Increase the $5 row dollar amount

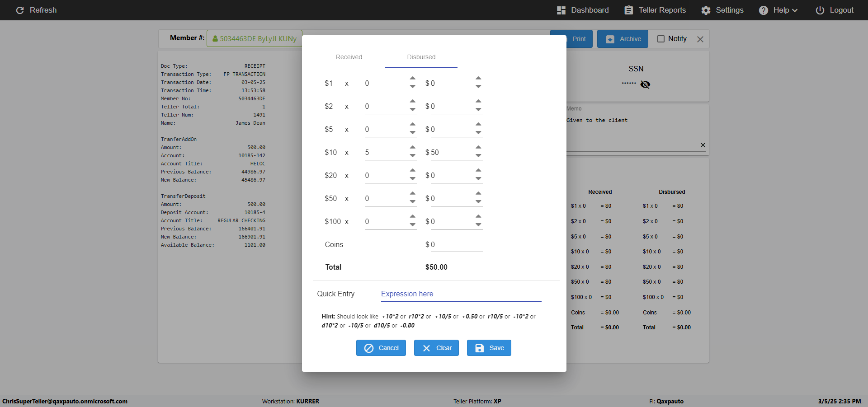478,125
